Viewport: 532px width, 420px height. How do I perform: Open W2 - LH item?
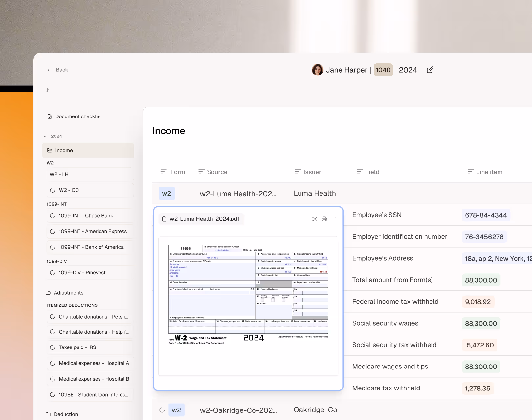90,174
